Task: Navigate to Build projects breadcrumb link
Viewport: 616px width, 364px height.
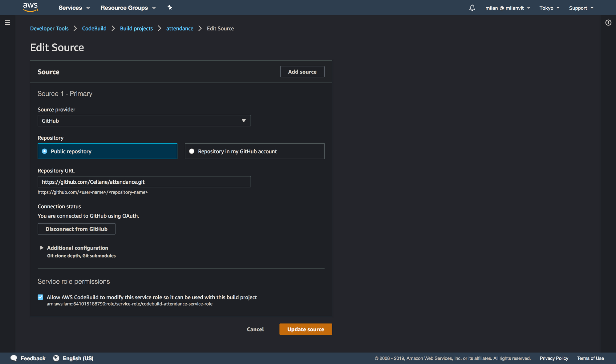Action: (136, 28)
